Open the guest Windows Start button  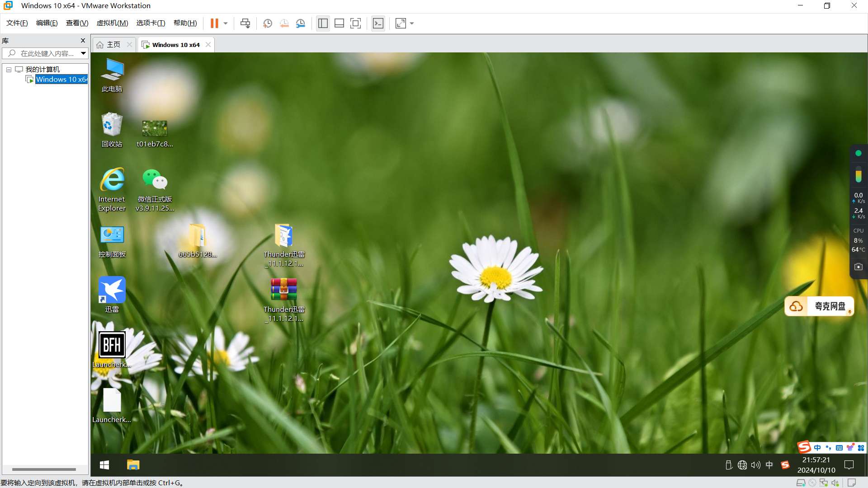(x=104, y=465)
